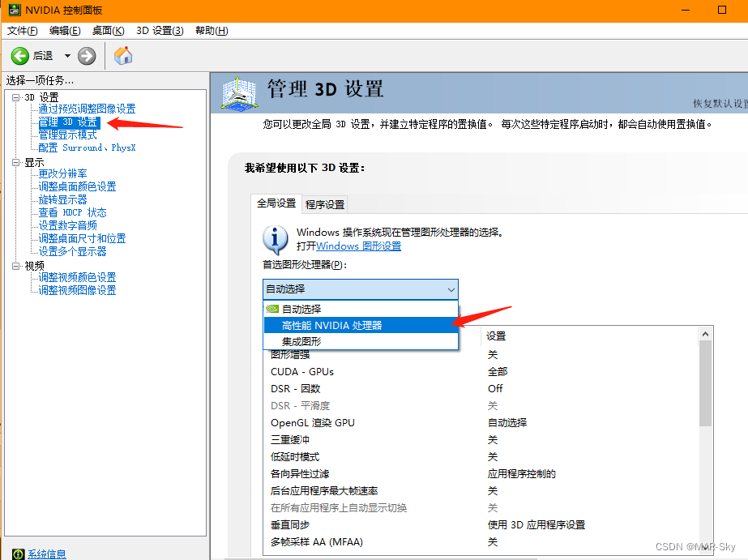Open 设置多个显示器 task
This screenshot has width=748, height=560.
coord(72,251)
